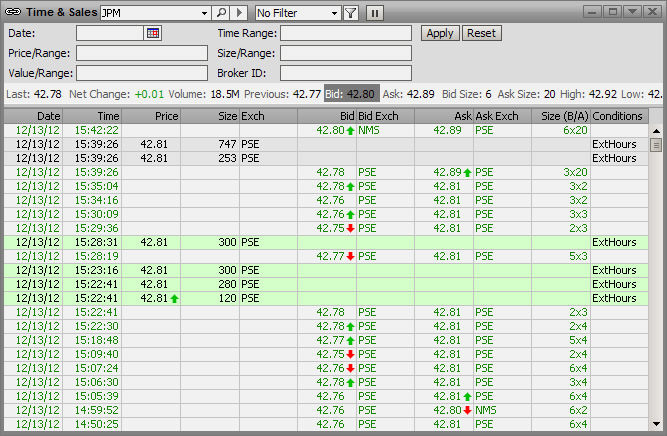The height and width of the screenshot is (436, 667).
Task: Click the scrollbar up arrow
Action: (656, 131)
